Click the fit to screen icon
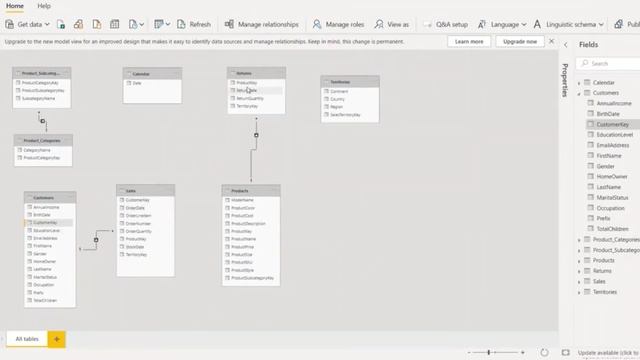Image resolution: width=640 pixels, height=360 pixels. pyautogui.click(x=565, y=352)
